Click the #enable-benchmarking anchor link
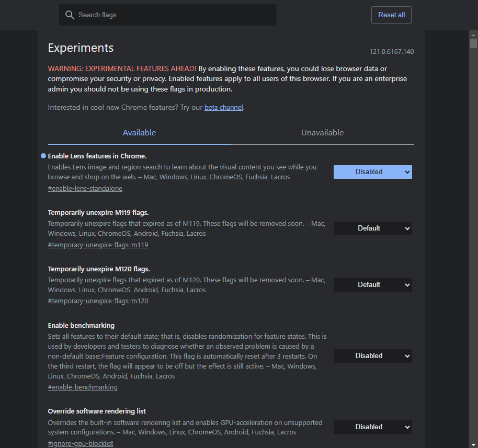The width and height of the screenshot is (478, 448). tap(83, 387)
